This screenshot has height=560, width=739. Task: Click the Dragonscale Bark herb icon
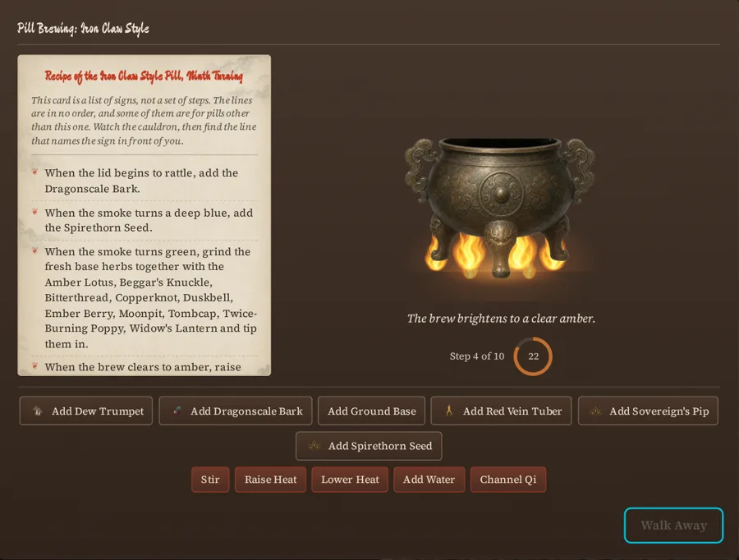pyautogui.click(x=177, y=411)
